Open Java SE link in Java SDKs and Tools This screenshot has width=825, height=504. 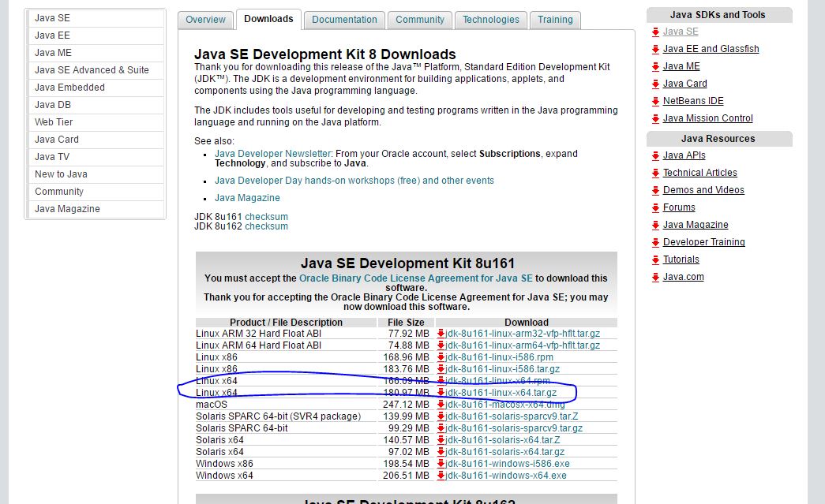click(681, 32)
